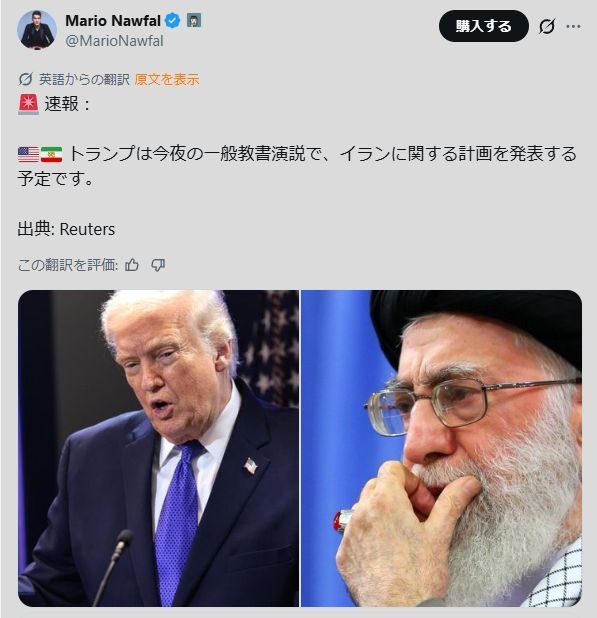Click the blue verified checkmark badge
Screen dimensions: 597x618
pos(172,20)
